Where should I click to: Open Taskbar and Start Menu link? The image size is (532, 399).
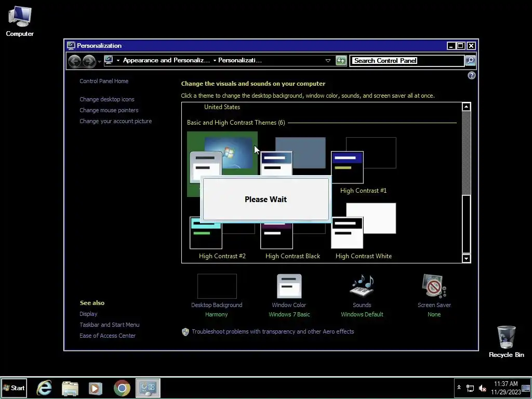(x=109, y=325)
